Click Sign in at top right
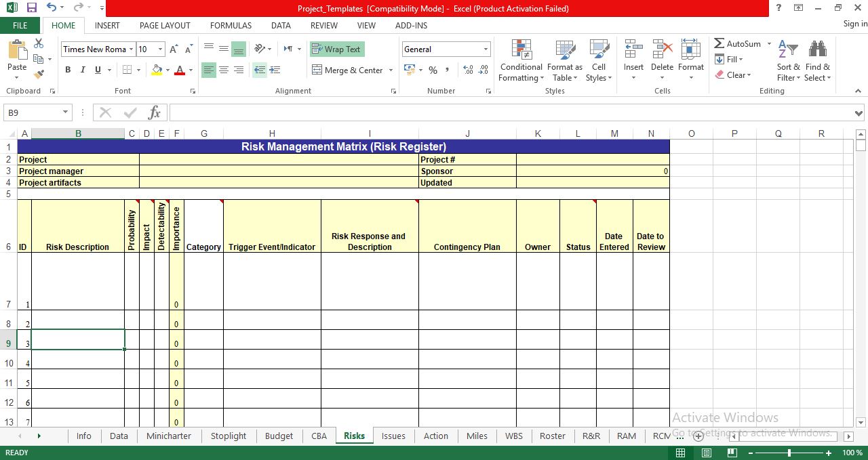 pyautogui.click(x=854, y=23)
